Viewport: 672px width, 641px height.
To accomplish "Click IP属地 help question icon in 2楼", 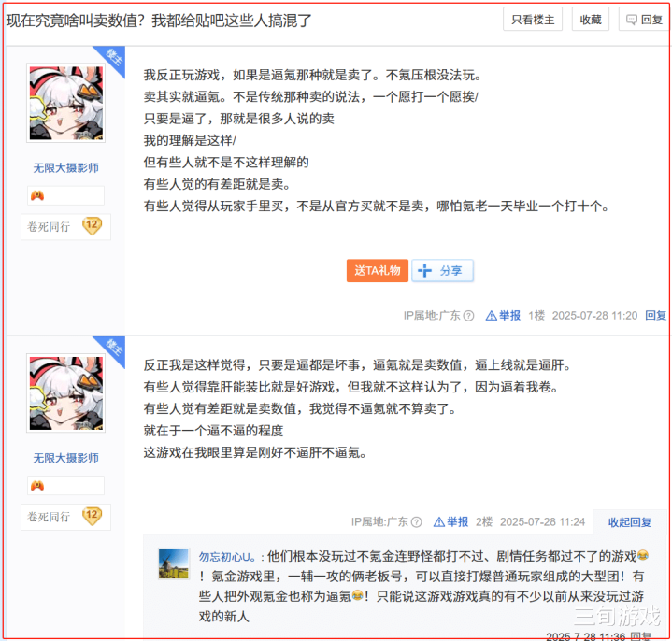I will pyautogui.click(x=416, y=522).
